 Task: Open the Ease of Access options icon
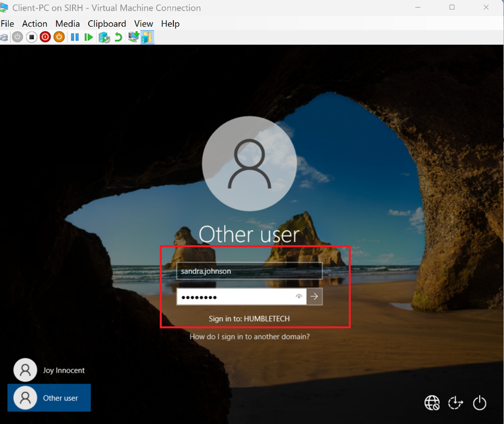(x=456, y=402)
